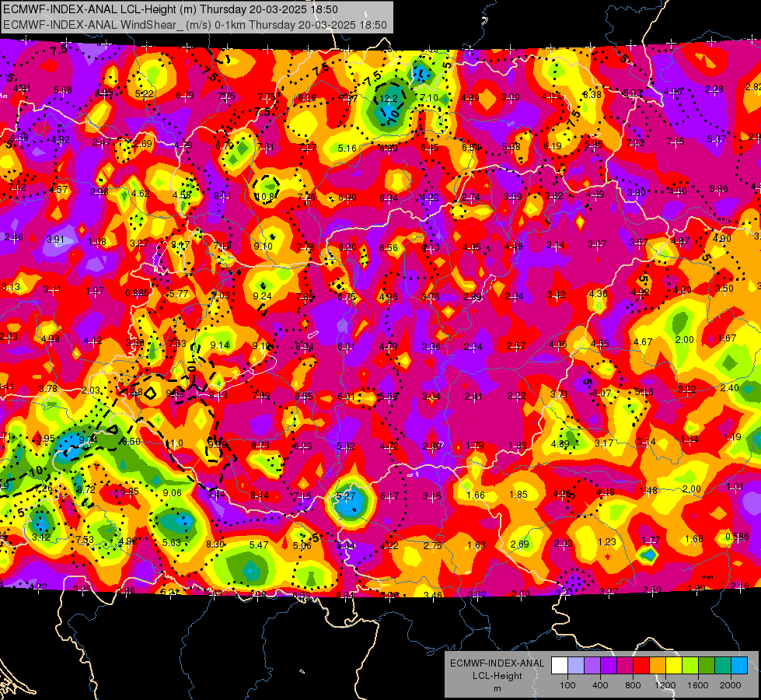Click the 9.24 wind shear value
Image resolution: width=761 pixels, height=700 pixels.
[x=263, y=296]
